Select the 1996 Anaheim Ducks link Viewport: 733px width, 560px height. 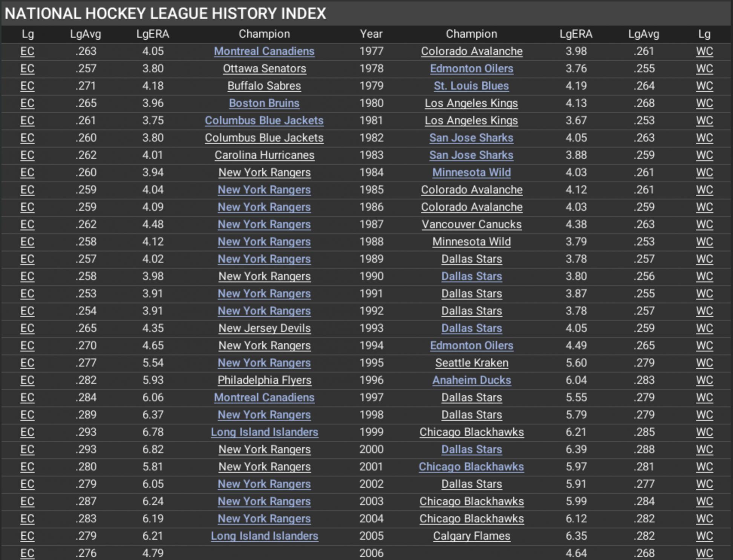pyautogui.click(x=471, y=380)
